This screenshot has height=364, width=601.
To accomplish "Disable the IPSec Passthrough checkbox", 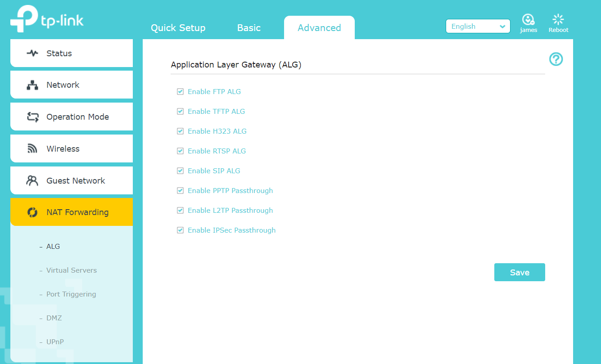I will [181, 230].
